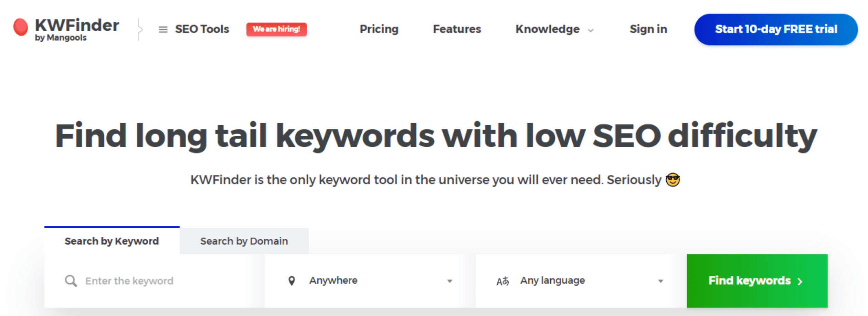Viewport: 868px width, 316px height.
Task: Click the green Find keywords button
Action: 757,281
